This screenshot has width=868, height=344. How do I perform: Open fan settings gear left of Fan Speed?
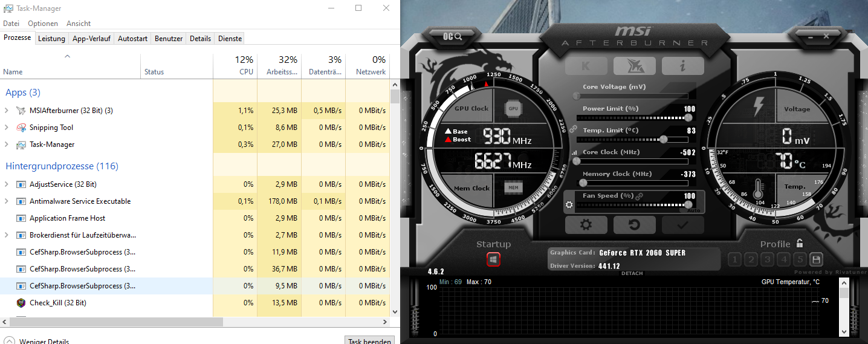point(569,205)
